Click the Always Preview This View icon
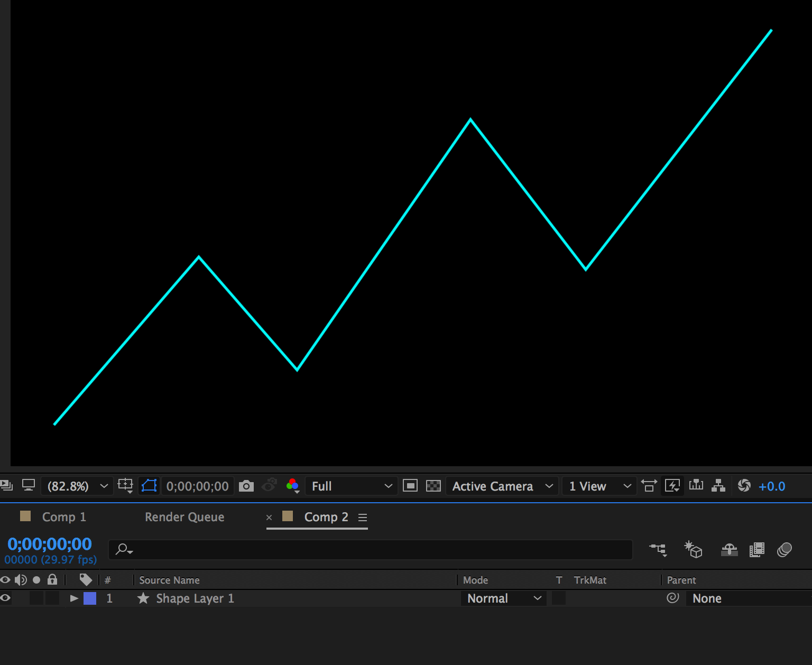Viewport: 812px width, 665px height. point(6,485)
